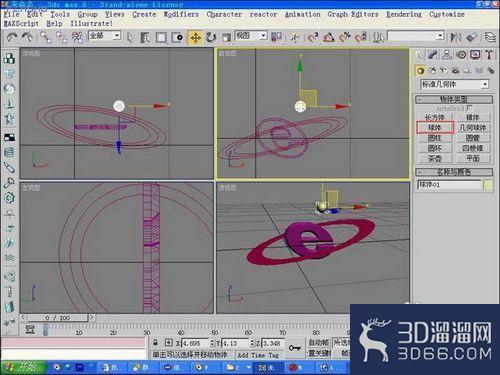The image size is (500, 375).
Task: Collapse the 名称与颜色 rollout header
Action: click(x=454, y=172)
